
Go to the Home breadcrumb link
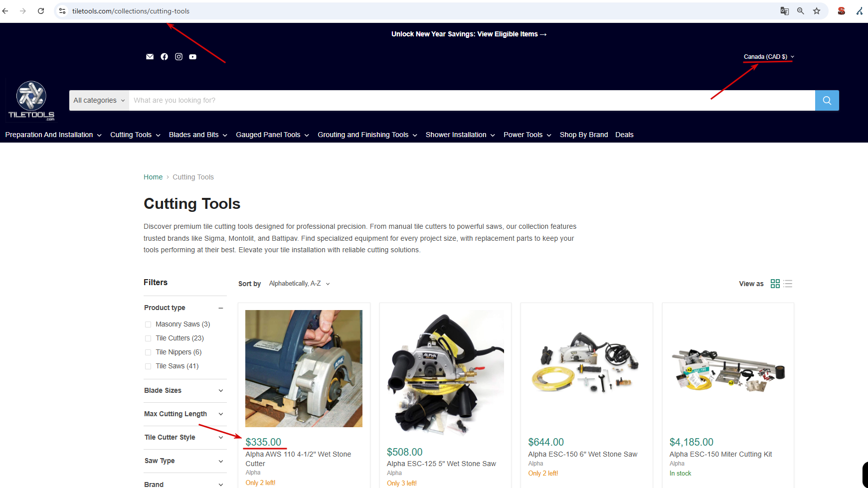[x=153, y=177]
